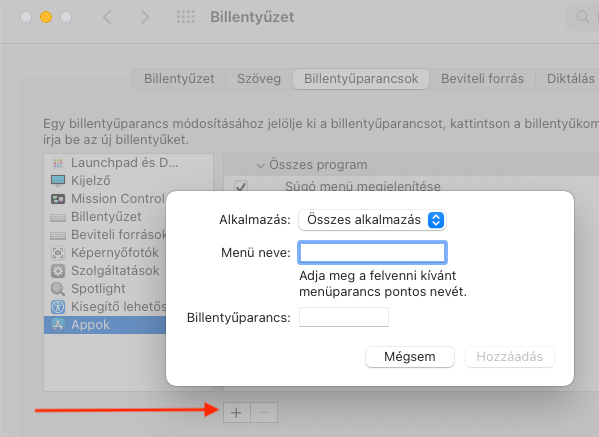Screen dimensions: 599x437
Task: Open the Összes alkalmazás dropdown
Action: (x=372, y=220)
